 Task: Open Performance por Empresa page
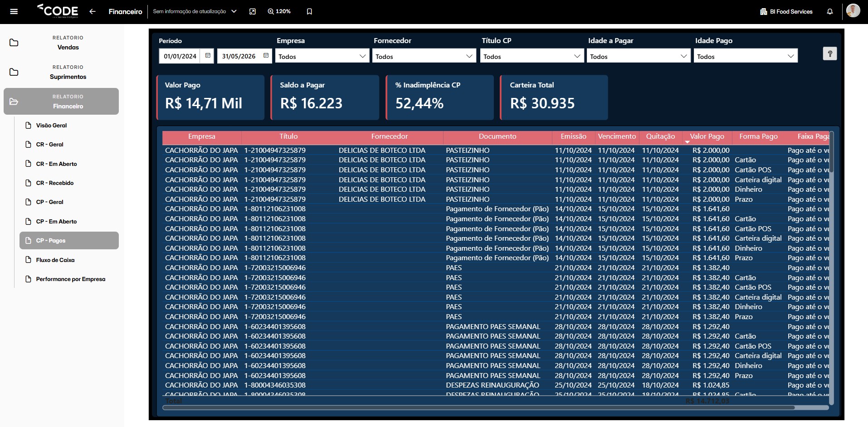[x=69, y=279]
